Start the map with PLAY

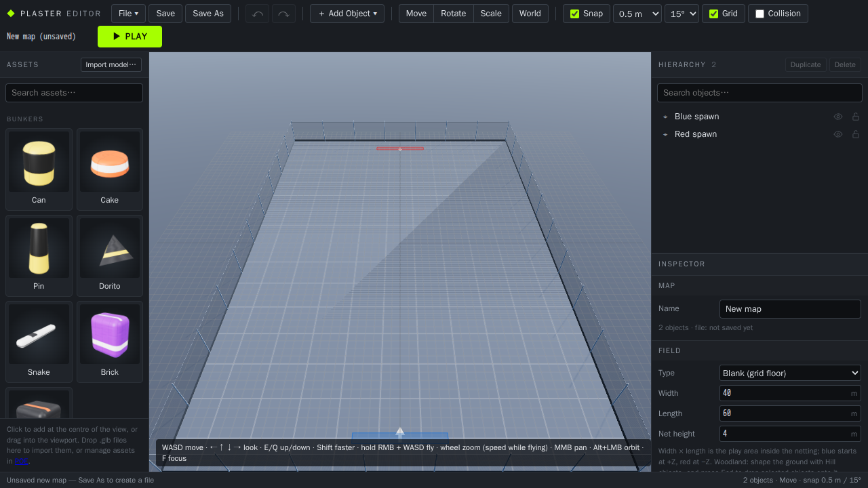coord(130,37)
